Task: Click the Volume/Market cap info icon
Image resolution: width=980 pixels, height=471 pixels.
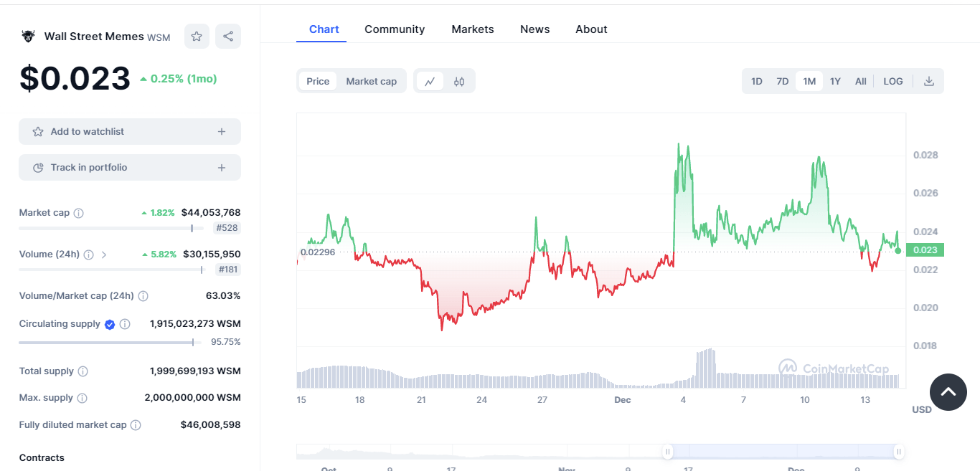Action: [x=143, y=296]
